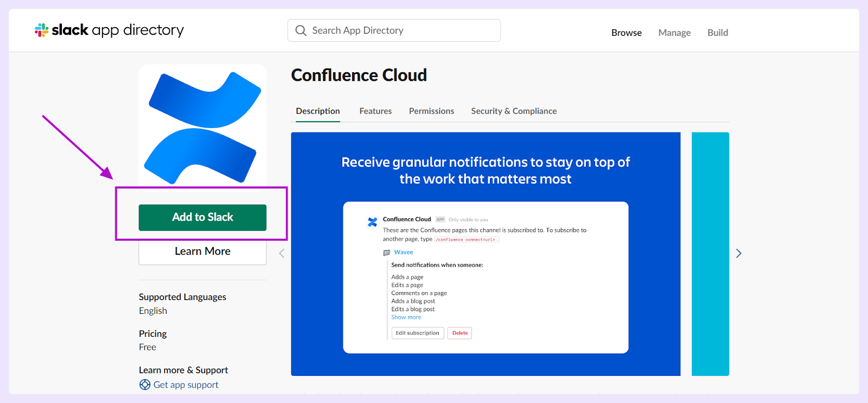Click the Confluence Cloud app logo
The image size is (868, 403).
pos(202,128)
